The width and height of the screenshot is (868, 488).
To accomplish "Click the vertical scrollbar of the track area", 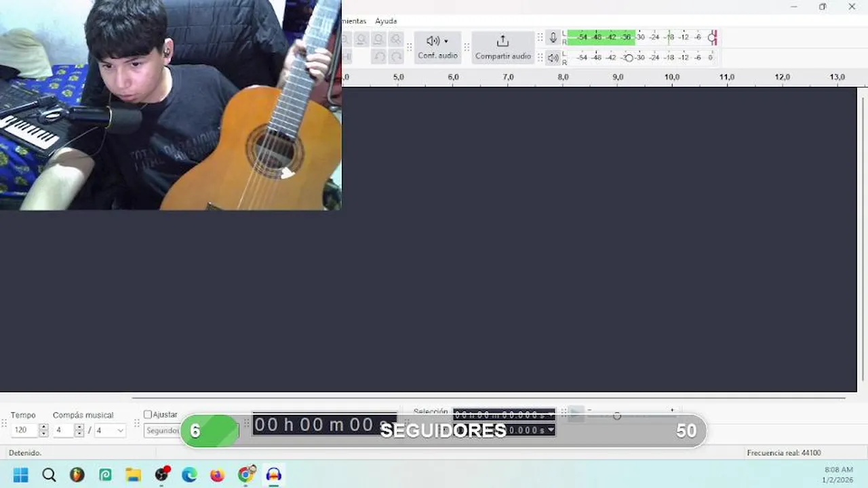I will (x=863, y=239).
